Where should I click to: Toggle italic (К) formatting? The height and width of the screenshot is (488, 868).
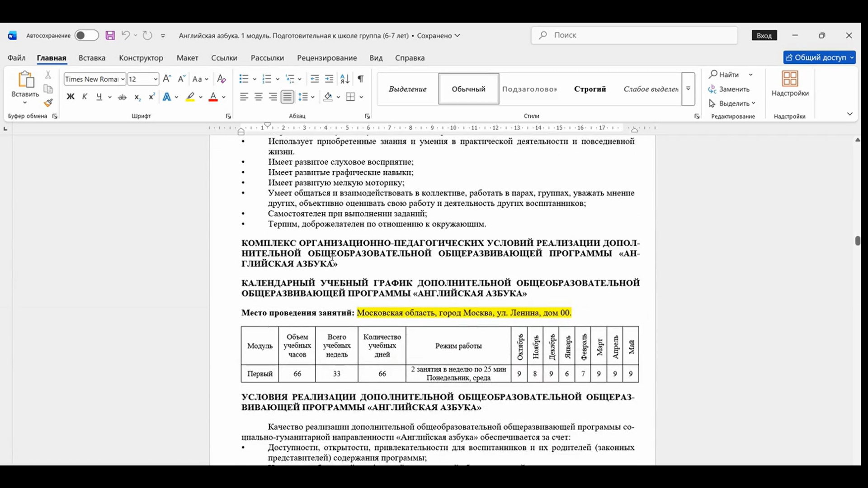(x=85, y=97)
